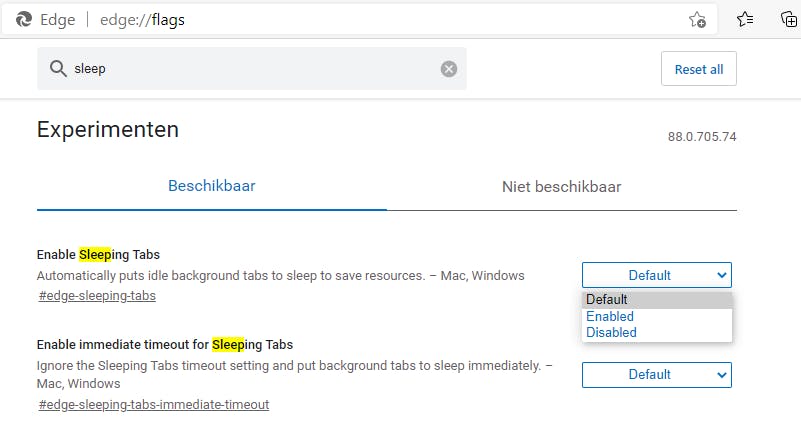This screenshot has height=422, width=801.
Task: Click the add to favorites star icon
Action: click(x=697, y=19)
